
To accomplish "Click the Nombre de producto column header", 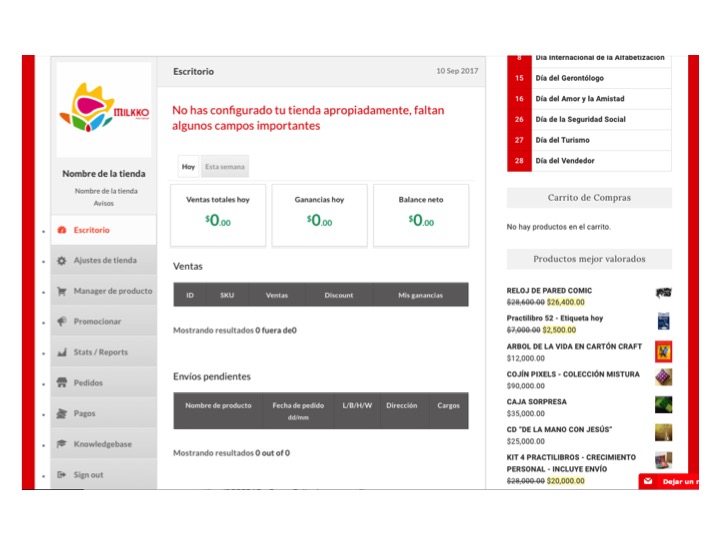I will (x=218, y=411).
